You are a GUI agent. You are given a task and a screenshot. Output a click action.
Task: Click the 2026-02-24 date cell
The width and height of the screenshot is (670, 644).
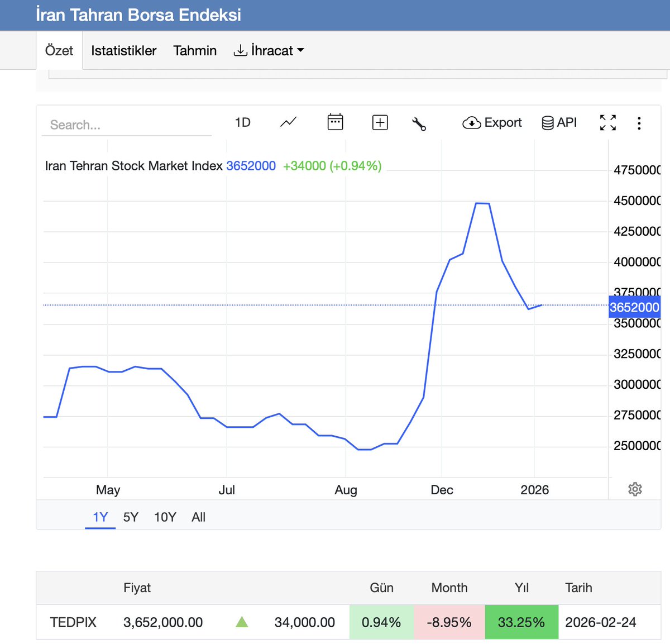(x=601, y=622)
